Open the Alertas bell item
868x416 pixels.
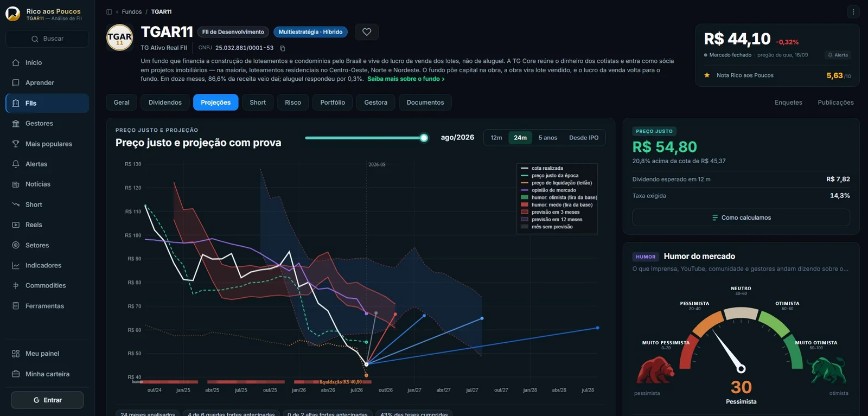click(47, 164)
